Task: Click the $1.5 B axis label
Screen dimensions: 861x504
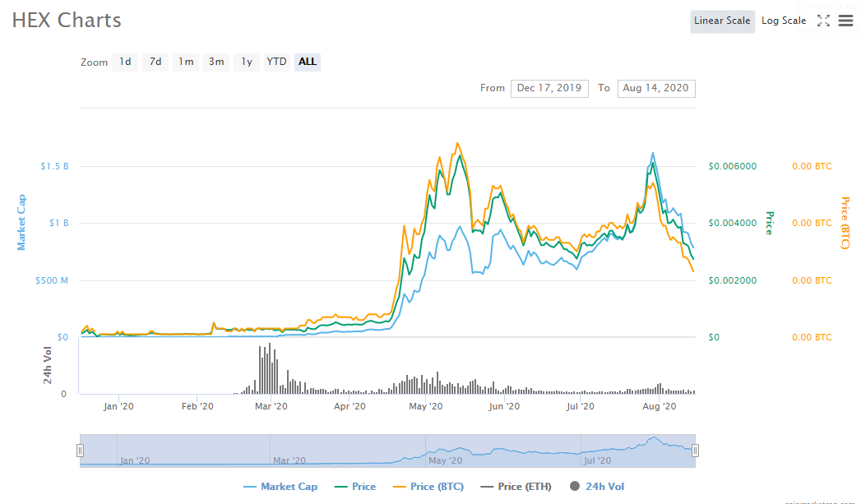Action: tap(54, 166)
